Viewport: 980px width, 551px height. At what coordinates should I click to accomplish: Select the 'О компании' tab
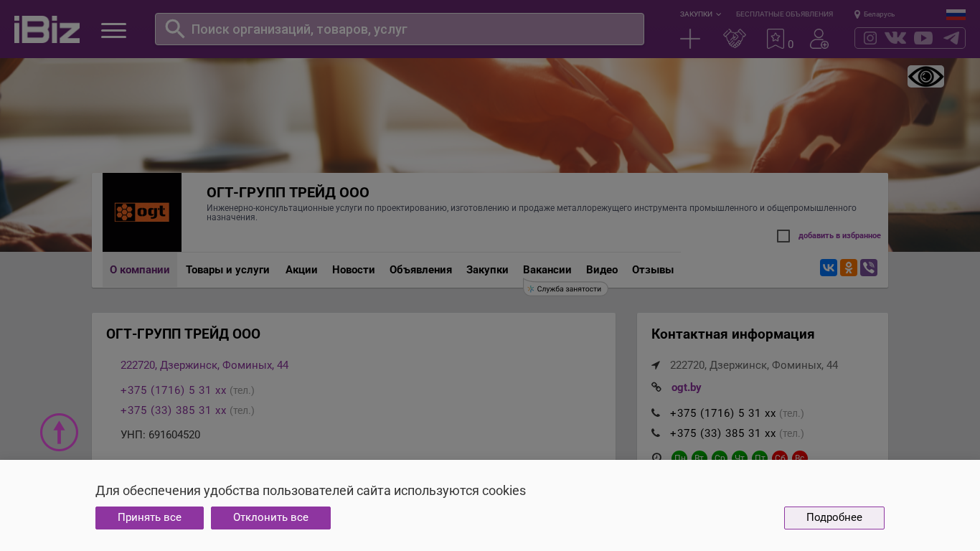140,270
